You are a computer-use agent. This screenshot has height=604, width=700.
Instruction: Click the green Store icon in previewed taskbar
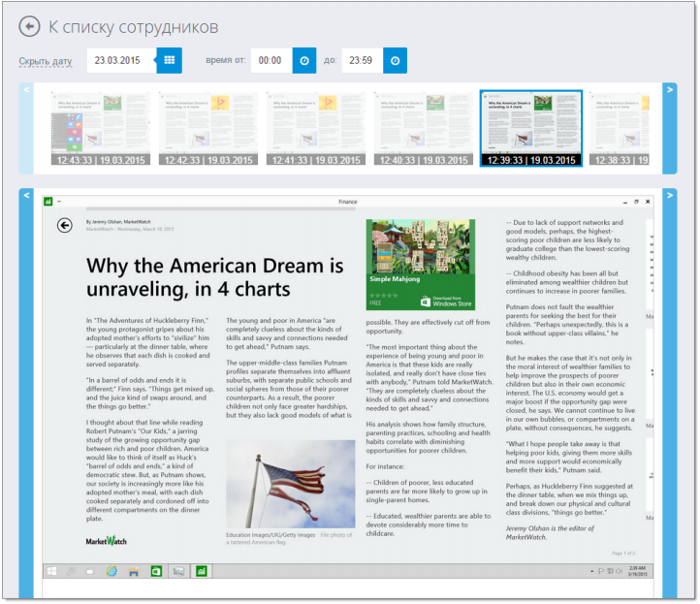pyautogui.click(x=156, y=571)
